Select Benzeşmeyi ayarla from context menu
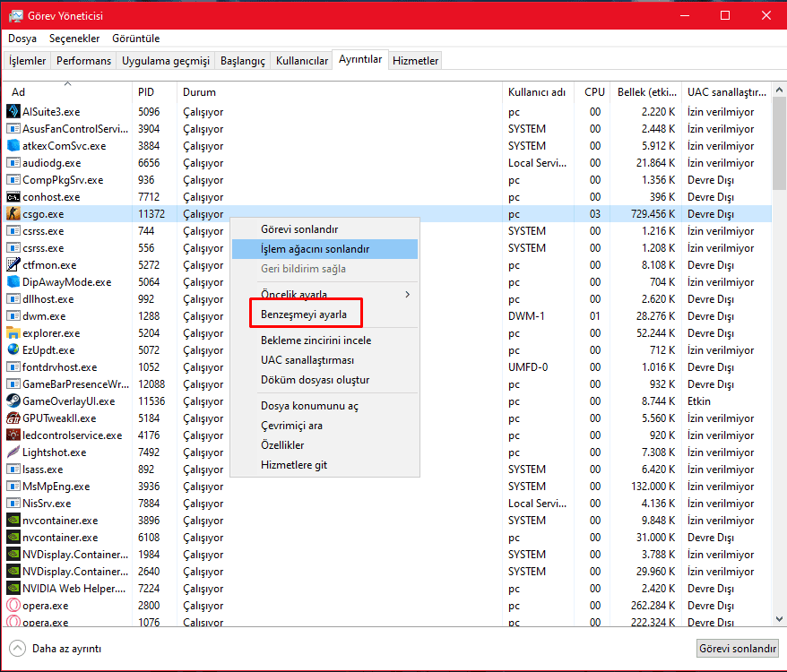Screen dimensions: 787x672 tap(303, 314)
